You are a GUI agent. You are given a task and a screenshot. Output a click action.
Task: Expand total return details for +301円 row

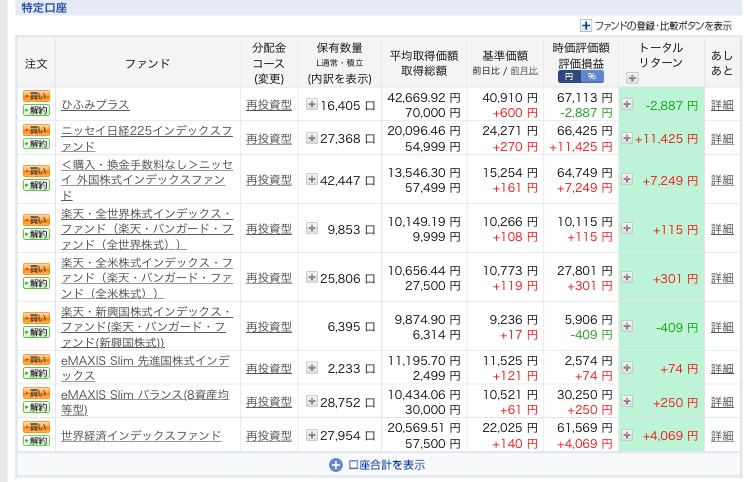627,277
